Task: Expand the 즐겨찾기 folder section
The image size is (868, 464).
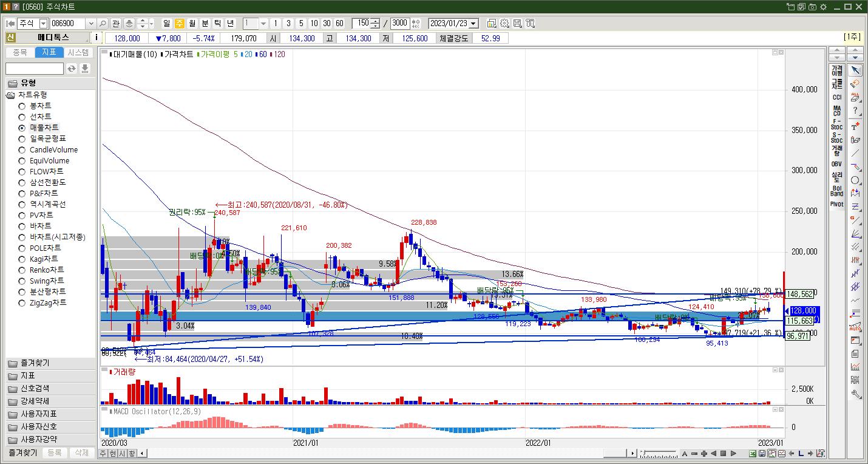Action: (50, 363)
